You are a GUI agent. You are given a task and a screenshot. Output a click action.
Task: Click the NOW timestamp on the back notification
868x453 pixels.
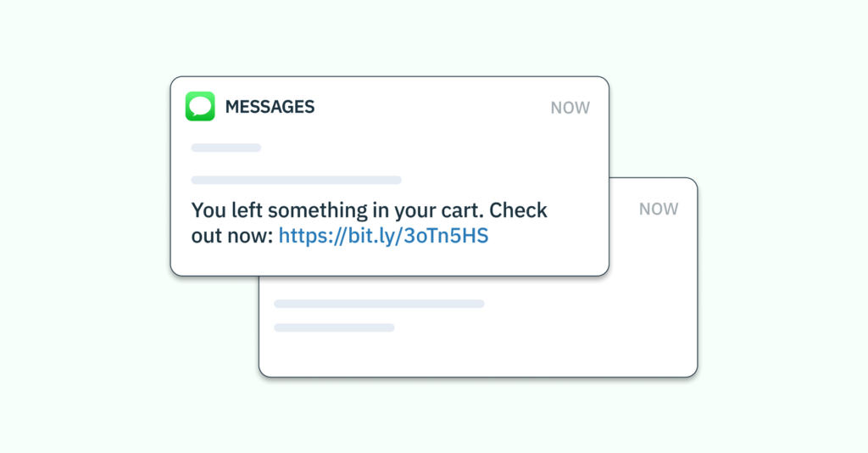tap(659, 209)
